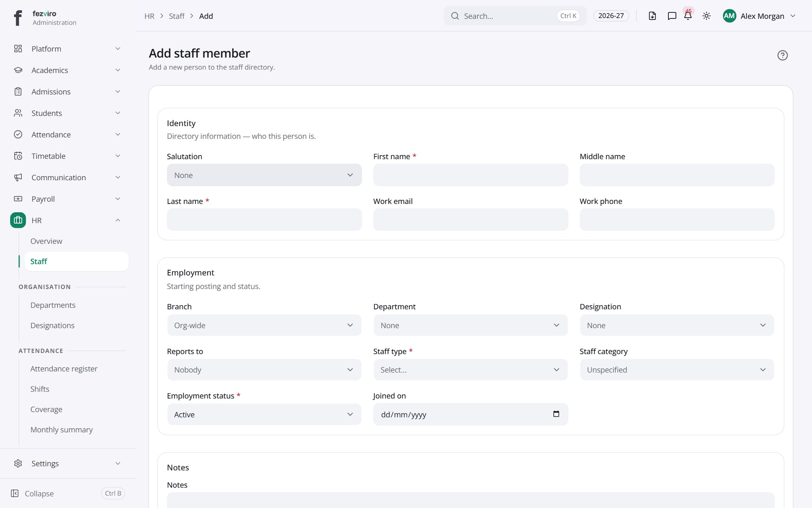Click the AM user avatar
The height and width of the screenshot is (508, 812).
(729, 16)
